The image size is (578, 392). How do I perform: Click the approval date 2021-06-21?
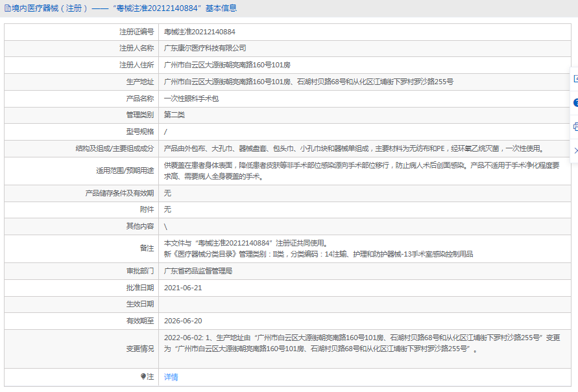(x=183, y=287)
